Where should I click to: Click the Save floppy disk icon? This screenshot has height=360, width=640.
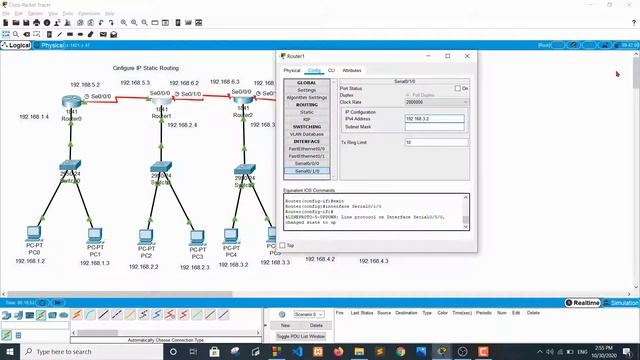coord(26,23)
